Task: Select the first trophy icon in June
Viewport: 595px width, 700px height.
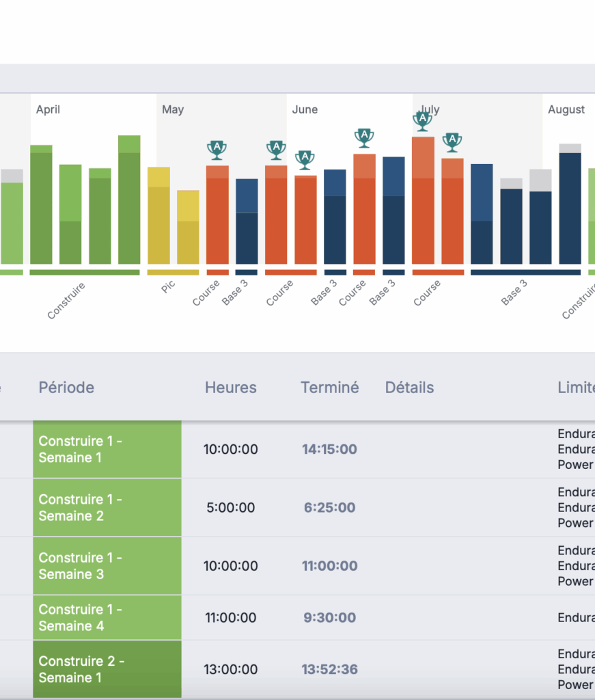Action: coord(305,159)
